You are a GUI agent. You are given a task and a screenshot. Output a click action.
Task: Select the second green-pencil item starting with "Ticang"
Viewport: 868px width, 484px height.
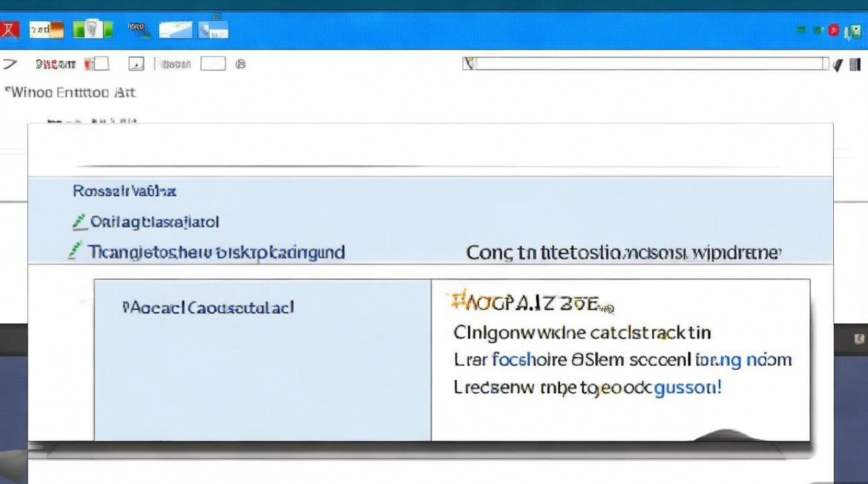click(x=216, y=252)
